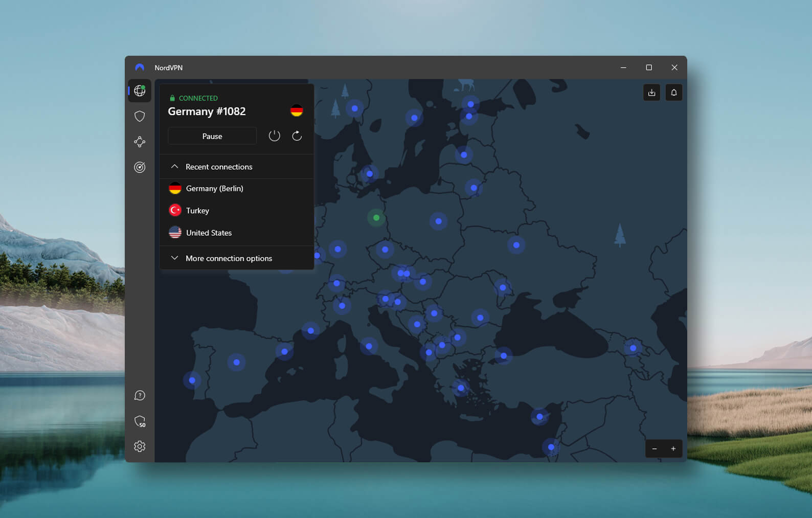The image size is (812, 518).
Task: Select the Sweden server dot on map
Action: (414, 118)
